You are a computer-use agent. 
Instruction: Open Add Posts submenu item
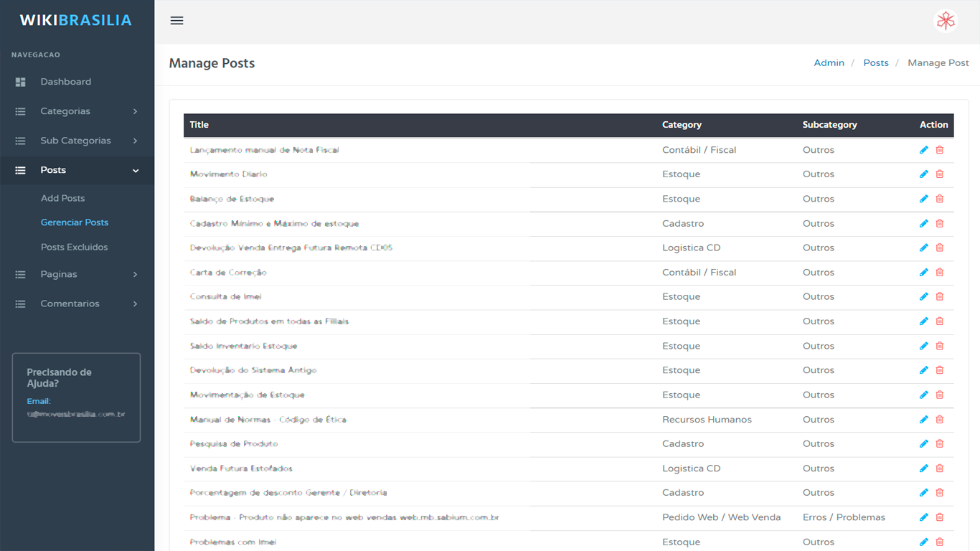click(x=62, y=198)
